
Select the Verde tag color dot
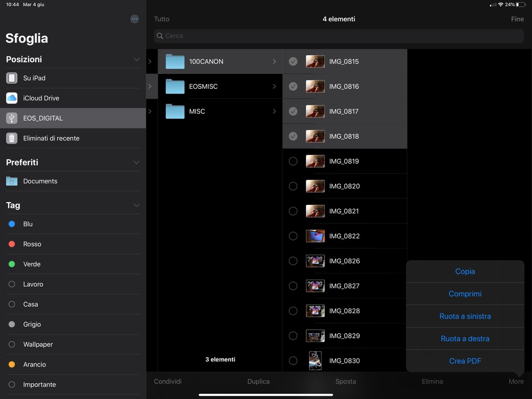pos(12,264)
